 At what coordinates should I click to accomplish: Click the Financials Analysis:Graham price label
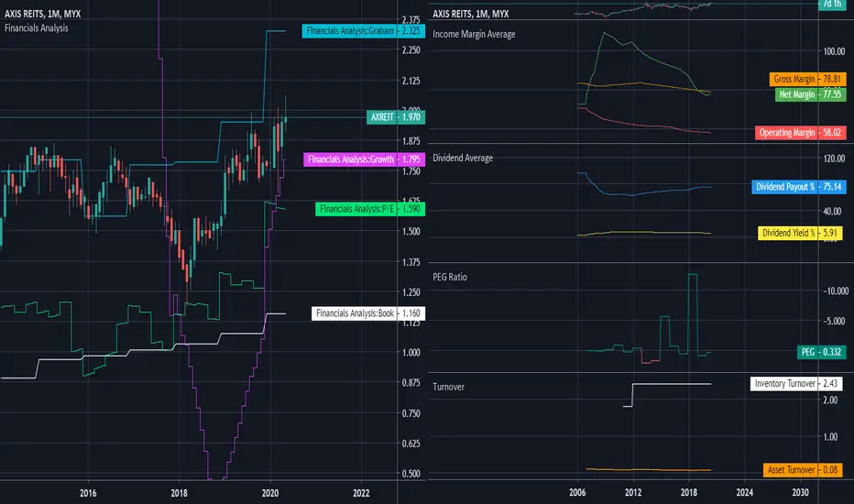(x=363, y=31)
